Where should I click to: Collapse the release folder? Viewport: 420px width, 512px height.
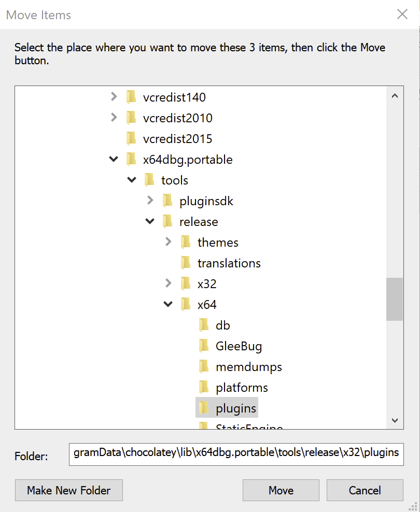[150, 221]
